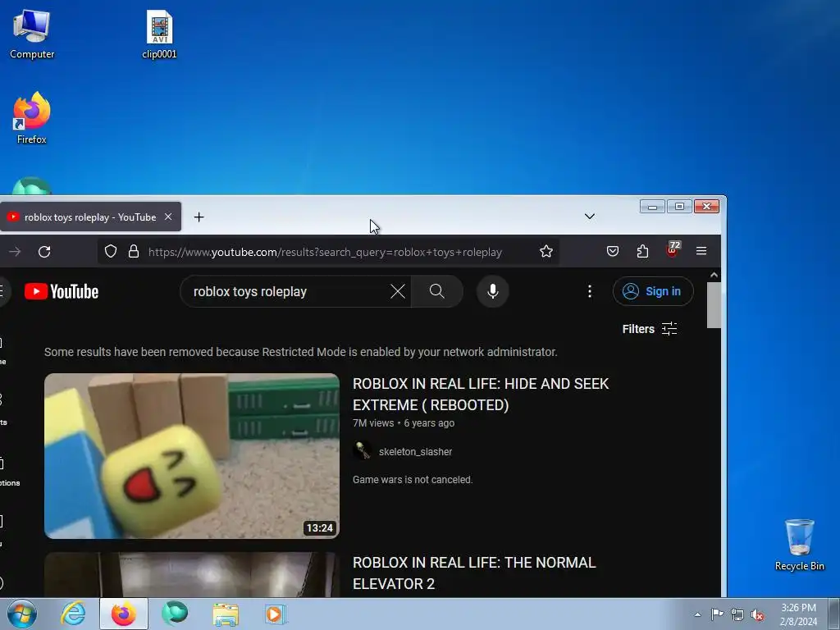
Task: Switch to Firefox on the taskbar
Action: 124,614
